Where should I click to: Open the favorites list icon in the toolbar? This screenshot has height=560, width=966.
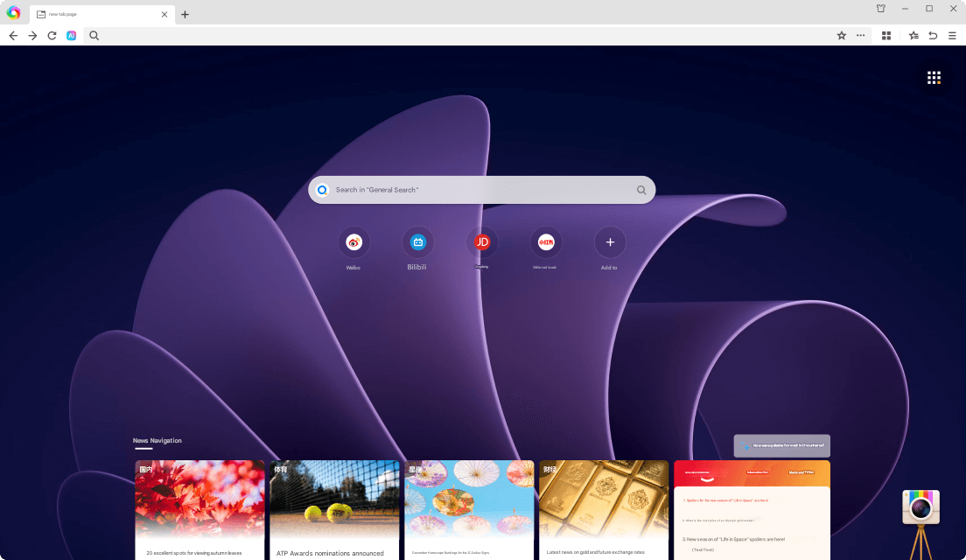[x=913, y=36]
